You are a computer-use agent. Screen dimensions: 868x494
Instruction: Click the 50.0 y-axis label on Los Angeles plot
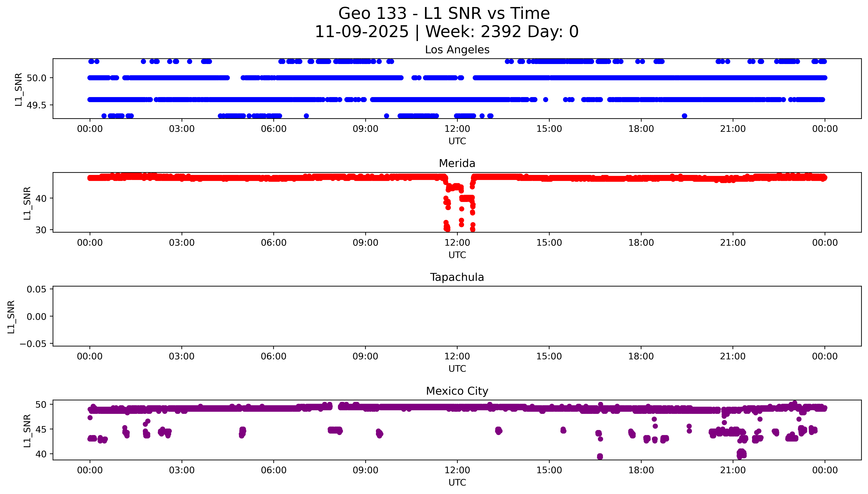36,78
